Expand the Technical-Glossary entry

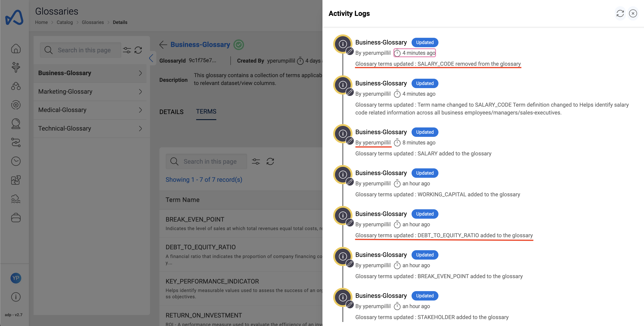141,129
